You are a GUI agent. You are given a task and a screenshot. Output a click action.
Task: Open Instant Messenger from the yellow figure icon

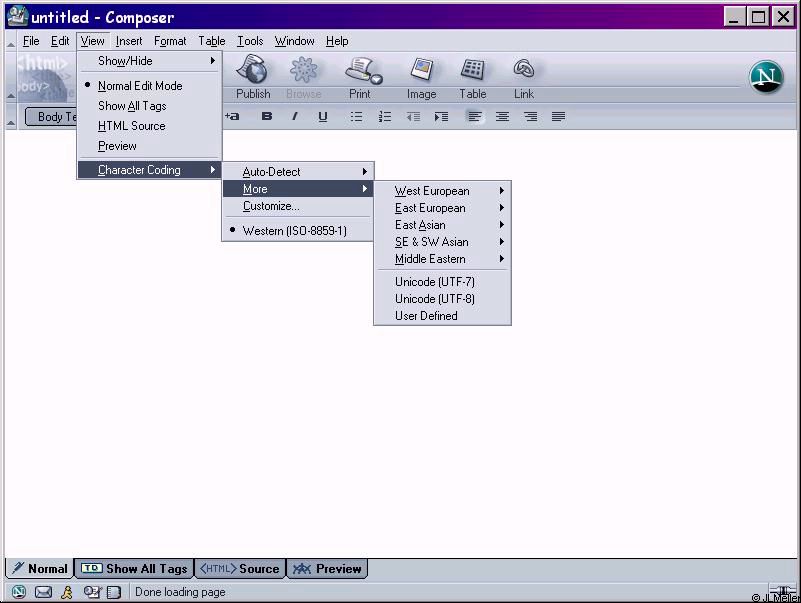67,592
